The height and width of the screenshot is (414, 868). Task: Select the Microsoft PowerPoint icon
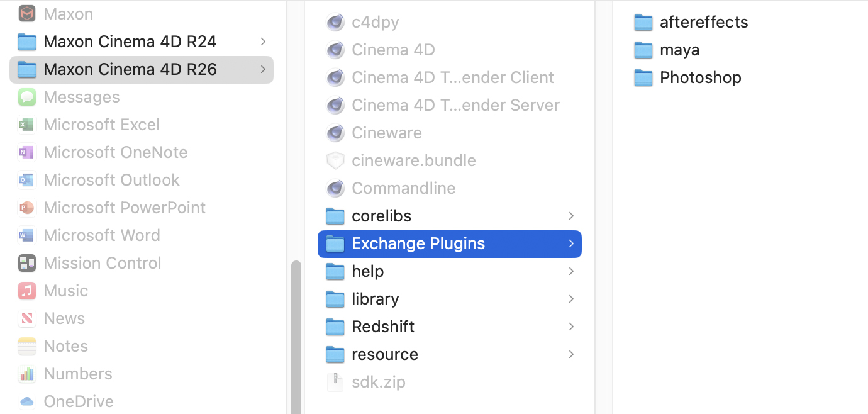27,208
